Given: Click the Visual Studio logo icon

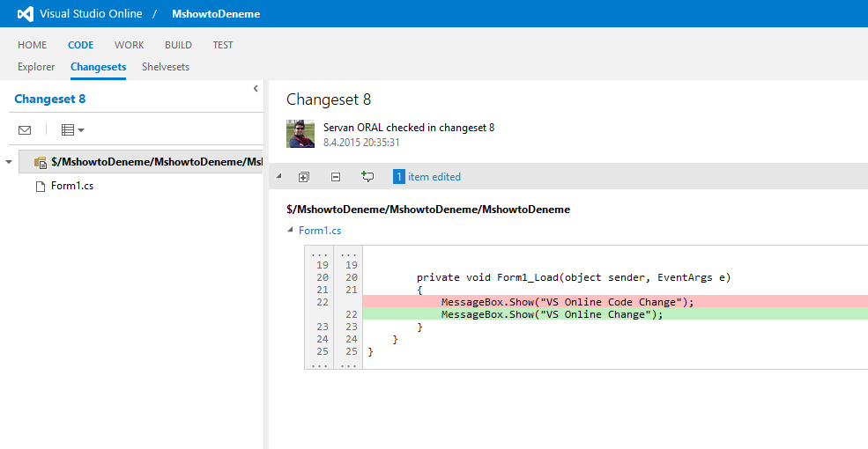Looking at the screenshot, I should pyautogui.click(x=26, y=14).
